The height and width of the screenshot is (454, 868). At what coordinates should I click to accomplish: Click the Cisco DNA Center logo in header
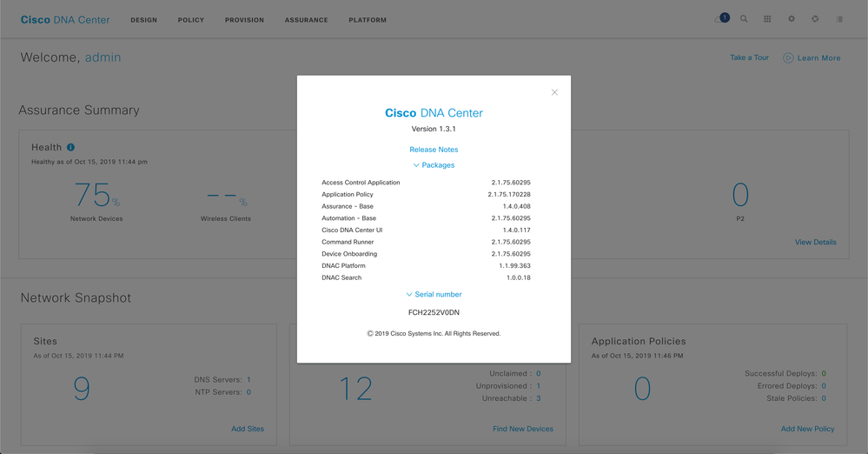(65, 20)
